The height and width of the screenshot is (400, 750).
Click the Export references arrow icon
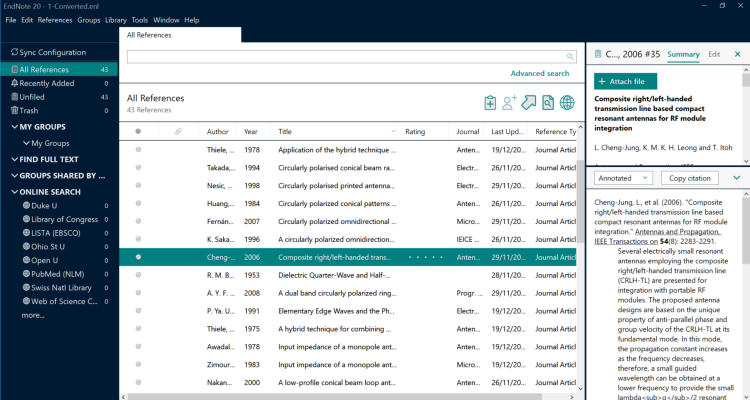coord(529,102)
